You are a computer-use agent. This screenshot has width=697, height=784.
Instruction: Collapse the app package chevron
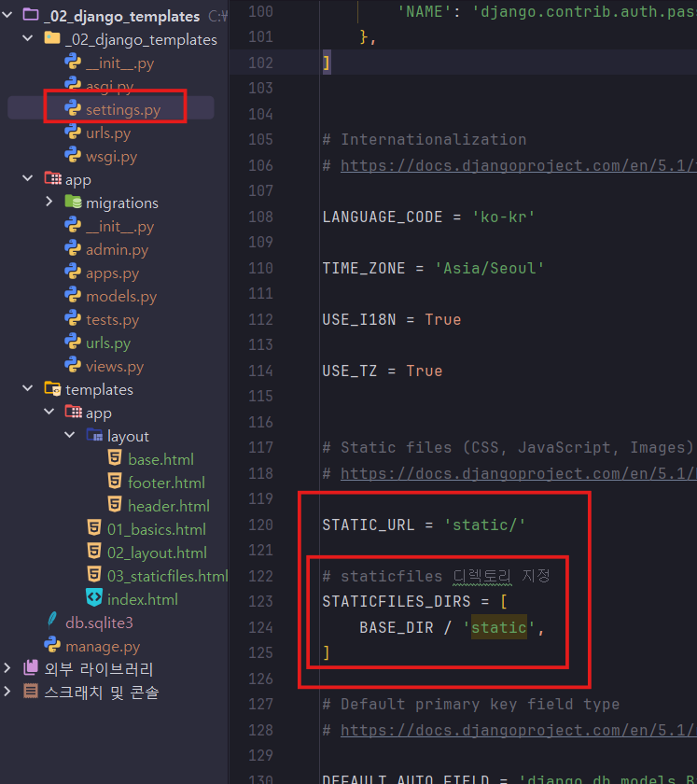click(28, 178)
